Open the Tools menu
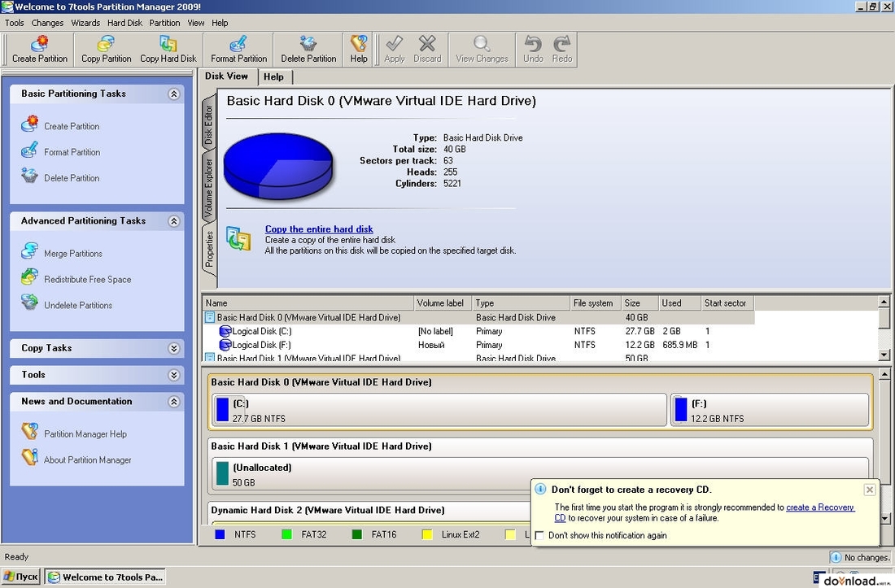This screenshot has width=895, height=588. (15, 23)
